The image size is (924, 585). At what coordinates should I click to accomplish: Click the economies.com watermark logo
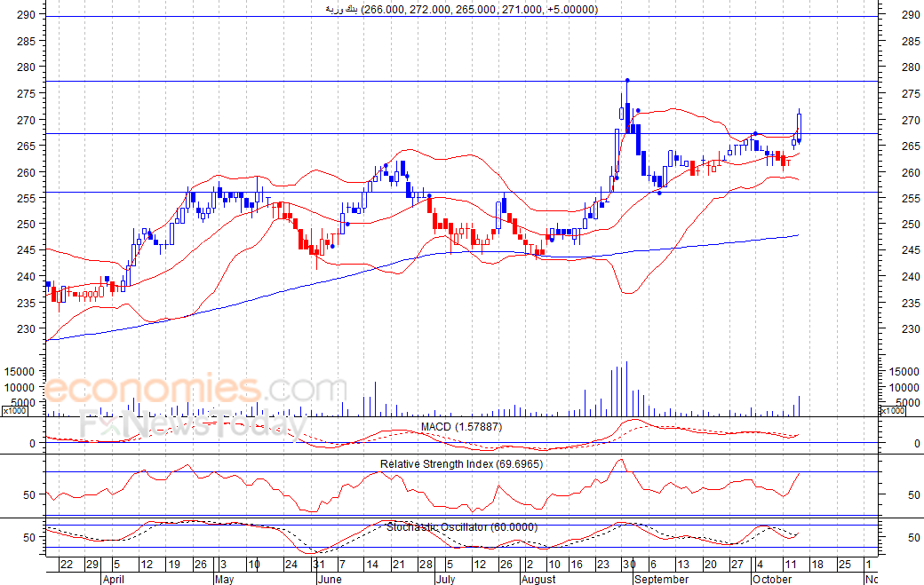pyautogui.click(x=195, y=389)
